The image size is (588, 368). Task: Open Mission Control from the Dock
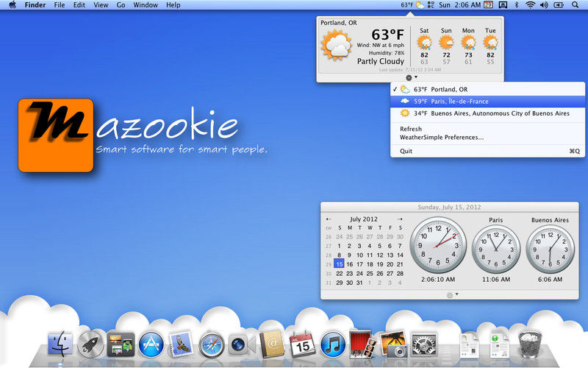[121, 344]
